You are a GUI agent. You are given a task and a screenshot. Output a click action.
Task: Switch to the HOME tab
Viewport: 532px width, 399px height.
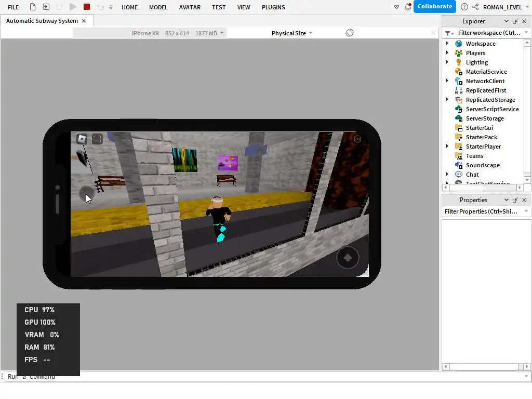point(129,7)
